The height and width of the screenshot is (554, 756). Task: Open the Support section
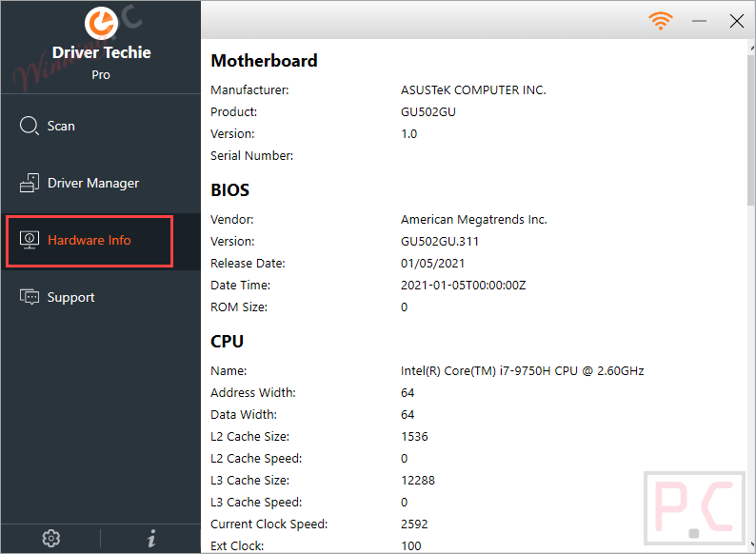pos(100,297)
